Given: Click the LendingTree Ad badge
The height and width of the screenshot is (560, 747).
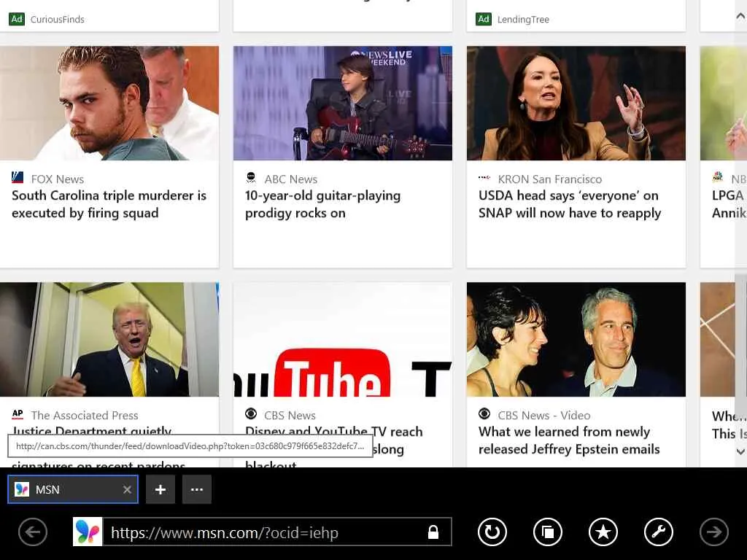Looking at the screenshot, I should (484, 19).
